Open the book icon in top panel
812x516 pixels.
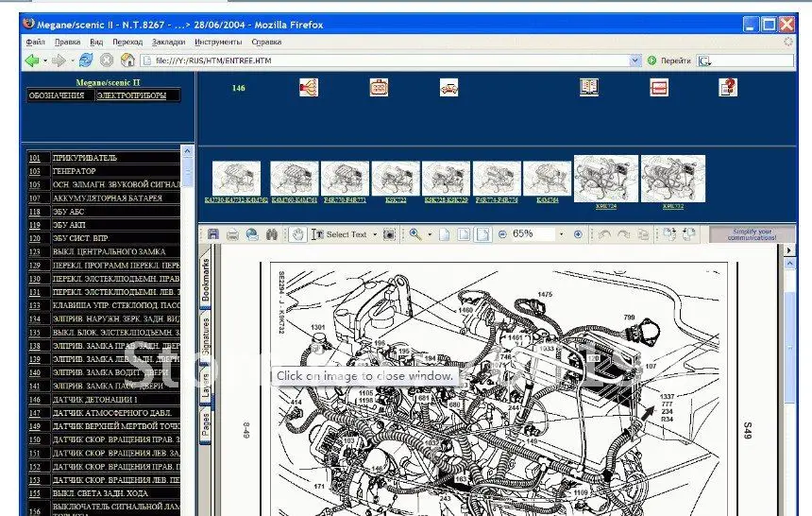point(589,87)
